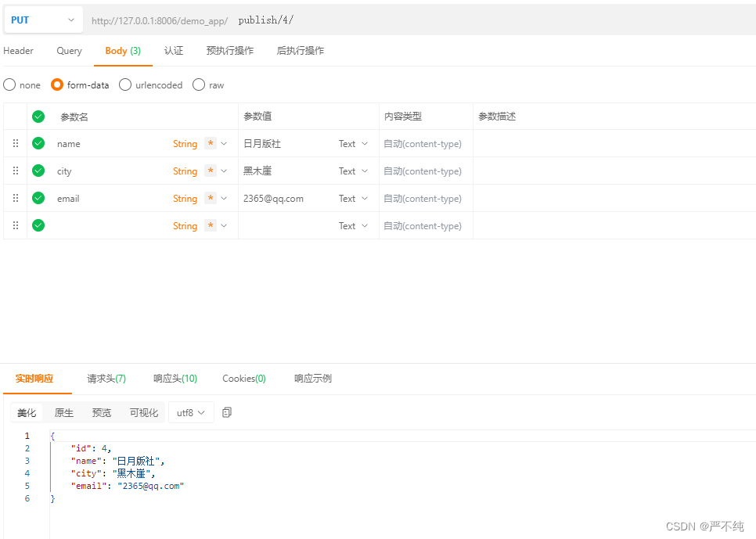Select the 美化 response view button
The image size is (756, 539).
pos(27,413)
